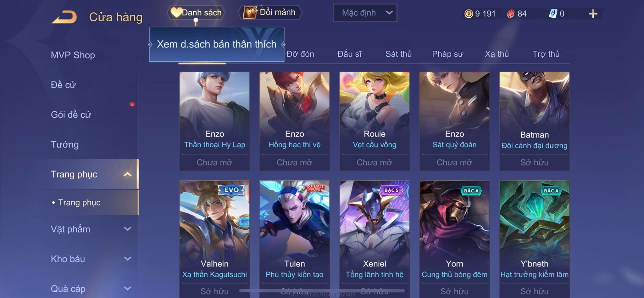Viewport: 644px width, 298px height.
Task: Switch to the Pháp sư tab
Action: click(x=447, y=54)
